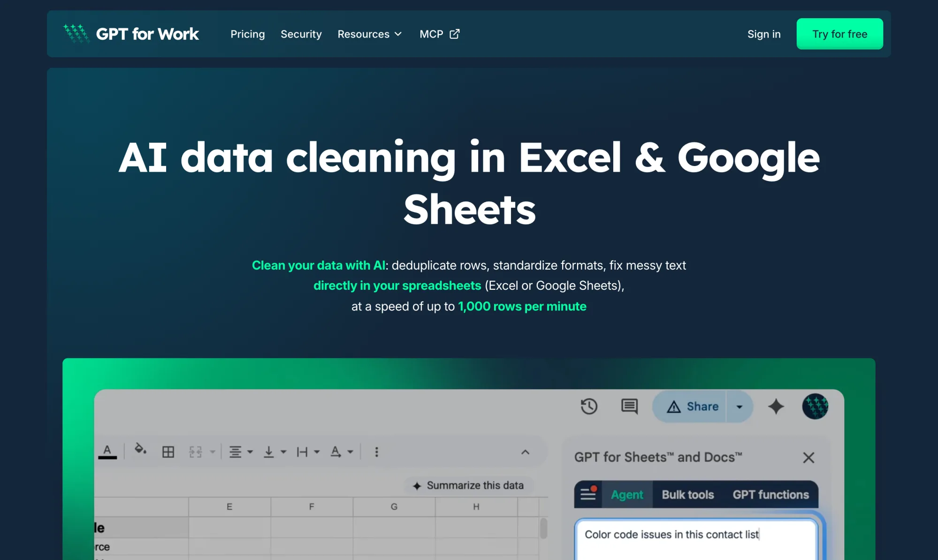This screenshot has width=938, height=560.
Task: Switch to the GPT functions tab
Action: (770, 494)
